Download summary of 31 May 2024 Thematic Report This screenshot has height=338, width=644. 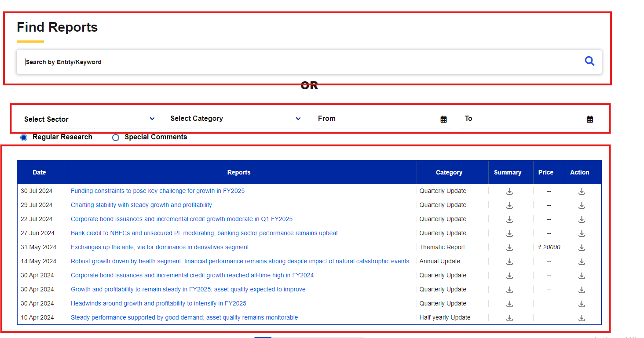[x=509, y=247]
